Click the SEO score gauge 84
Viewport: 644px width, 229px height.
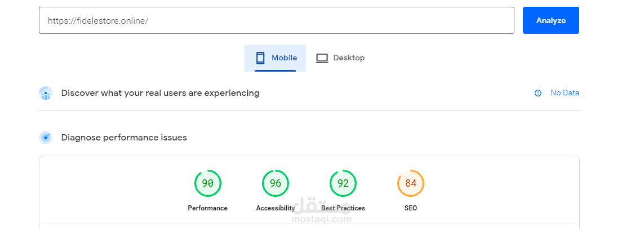point(411,183)
